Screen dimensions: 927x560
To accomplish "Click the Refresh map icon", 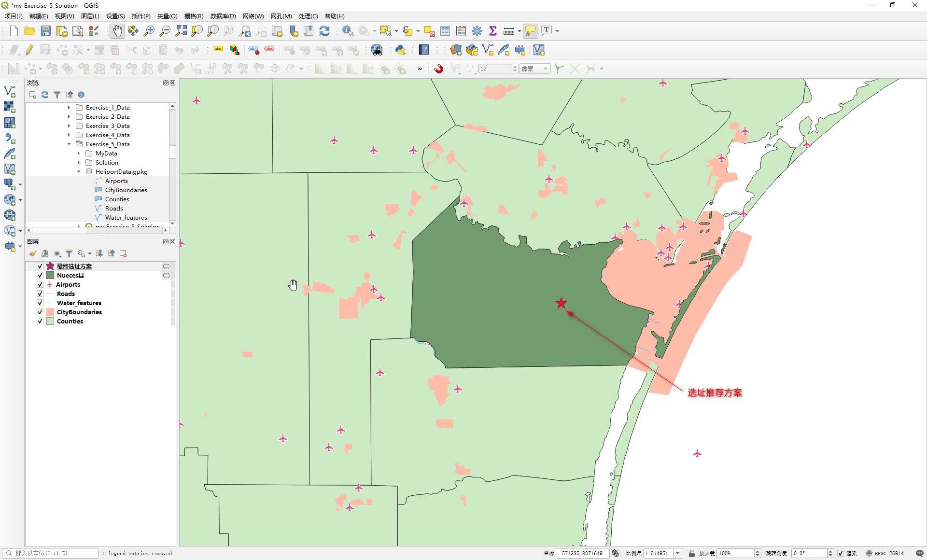I will tap(324, 31).
